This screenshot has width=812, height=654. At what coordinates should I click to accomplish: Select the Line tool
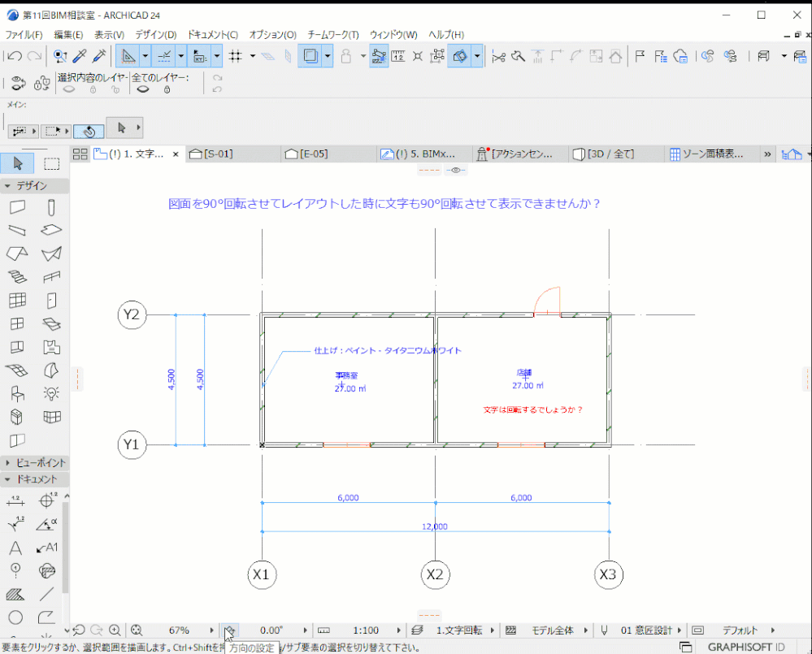47,595
